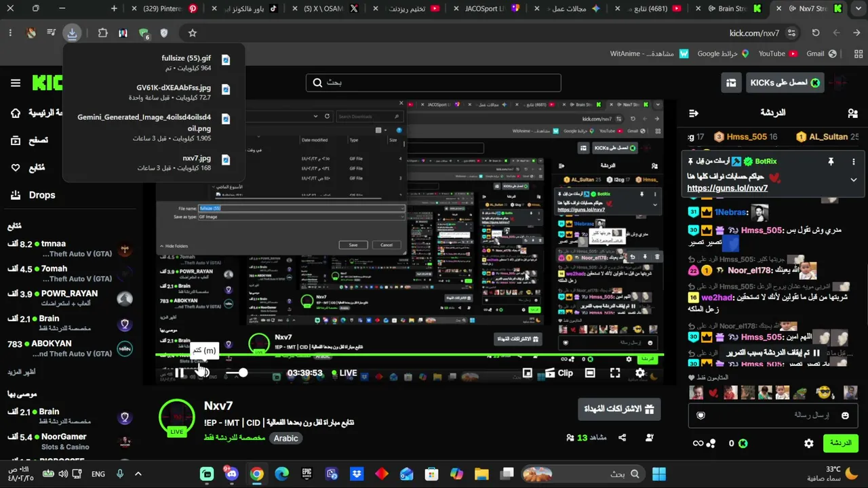Open Discord from the taskbar
This screenshot has height=488, width=868.
pos(232,474)
